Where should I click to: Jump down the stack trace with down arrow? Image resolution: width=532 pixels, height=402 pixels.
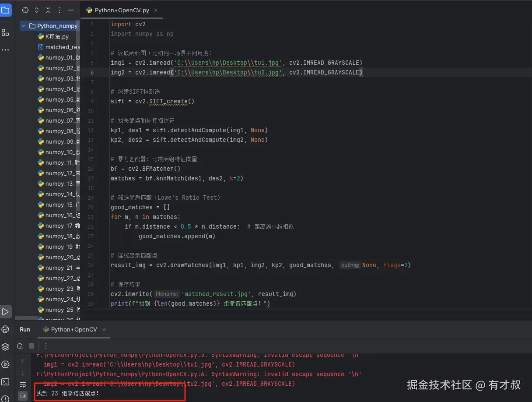click(23, 373)
